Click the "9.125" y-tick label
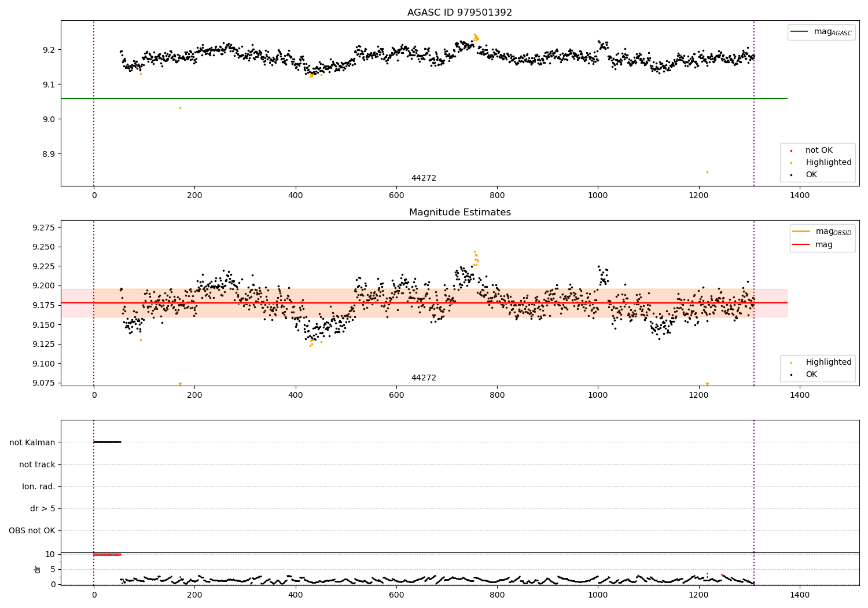 coord(44,345)
